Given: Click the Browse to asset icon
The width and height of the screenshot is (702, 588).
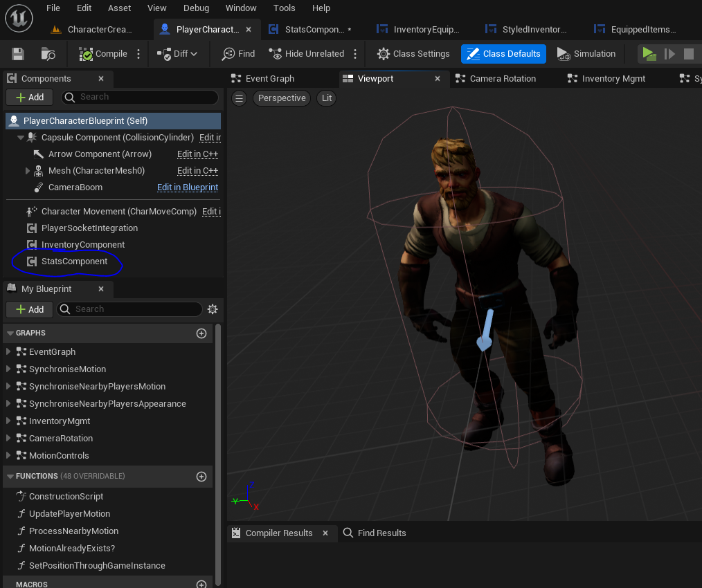Looking at the screenshot, I should pyautogui.click(x=48, y=54).
